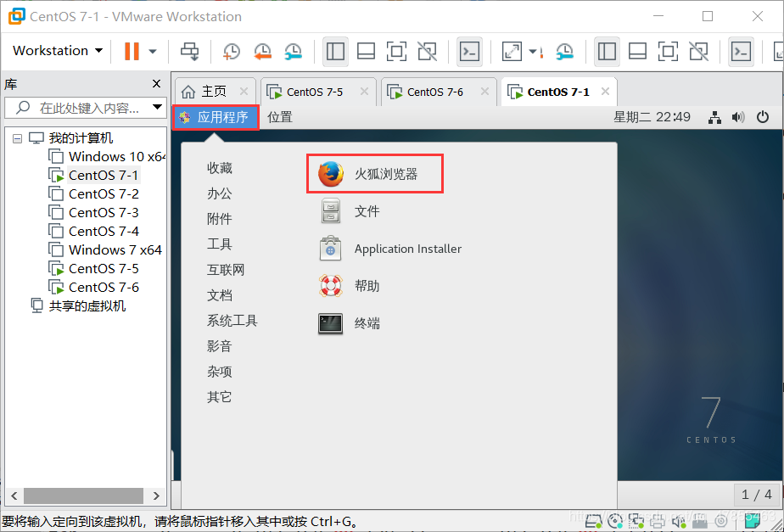
Task: Select Windows 7 x64 in the library
Action: 115,250
